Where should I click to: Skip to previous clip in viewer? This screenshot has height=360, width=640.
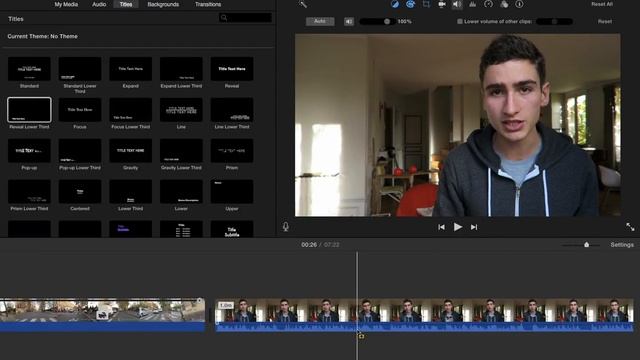coord(441,227)
